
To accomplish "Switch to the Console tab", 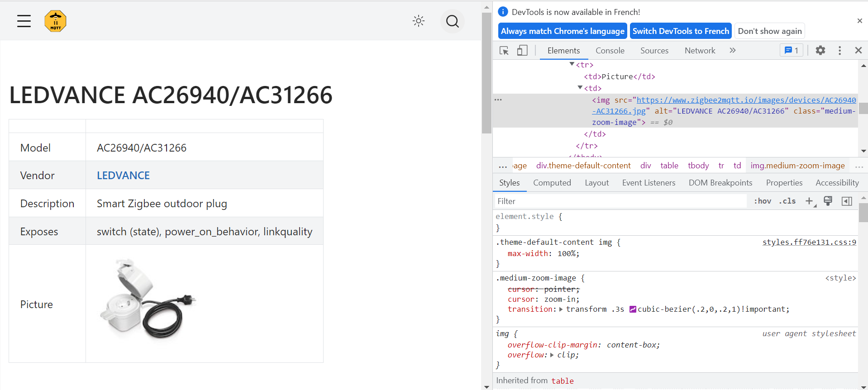I will pos(610,51).
